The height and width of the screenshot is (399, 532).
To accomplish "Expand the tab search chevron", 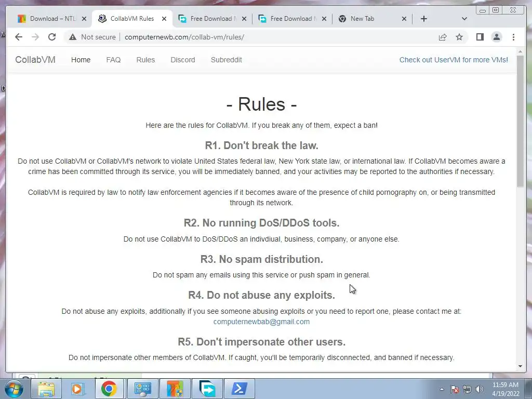I will click(x=464, y=19).
